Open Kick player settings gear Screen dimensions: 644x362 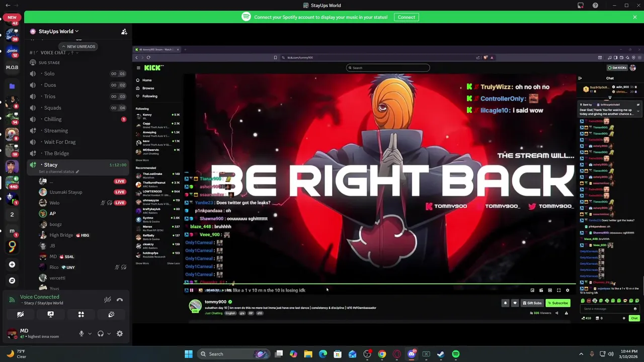click(x=568, y=290)
